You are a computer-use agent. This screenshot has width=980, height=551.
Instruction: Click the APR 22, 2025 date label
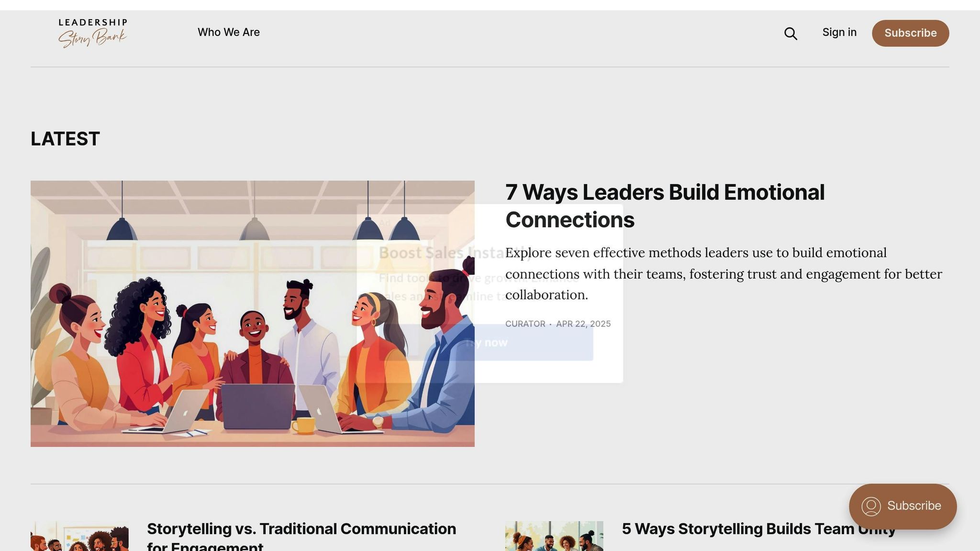pos(583,324)
